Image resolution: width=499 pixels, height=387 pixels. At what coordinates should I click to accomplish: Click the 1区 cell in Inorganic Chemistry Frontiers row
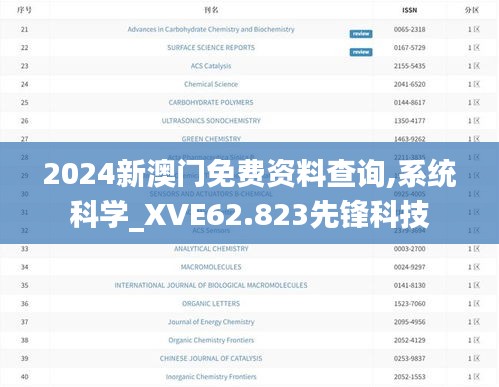point(474,377)
